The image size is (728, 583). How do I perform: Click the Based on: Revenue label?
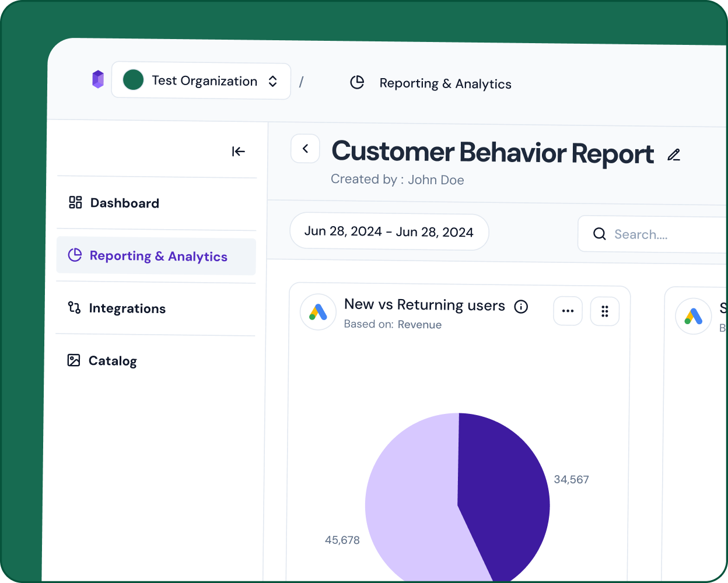(x=393, y=324)
